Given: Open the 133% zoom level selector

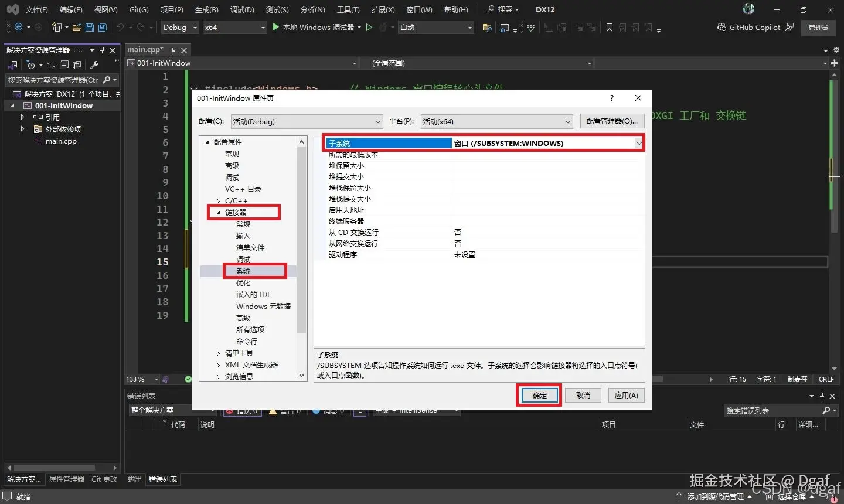Looking at the screenshot, I should [x=141, y=379].
